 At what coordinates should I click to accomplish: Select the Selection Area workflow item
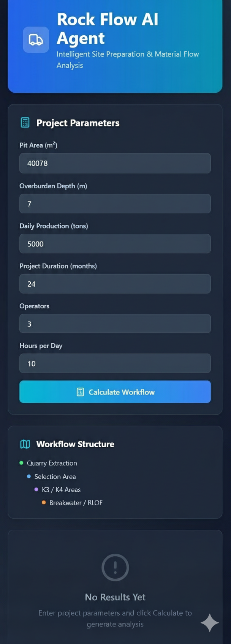point(55,477)
